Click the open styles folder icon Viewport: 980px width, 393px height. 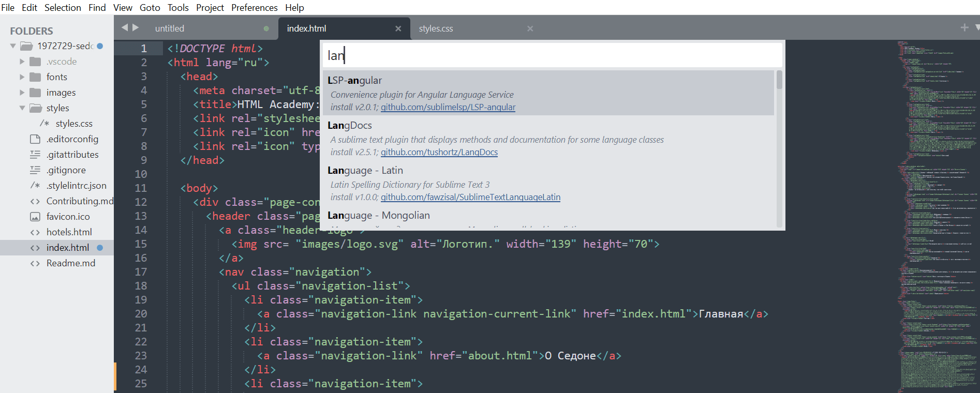[x=36, y=108]
